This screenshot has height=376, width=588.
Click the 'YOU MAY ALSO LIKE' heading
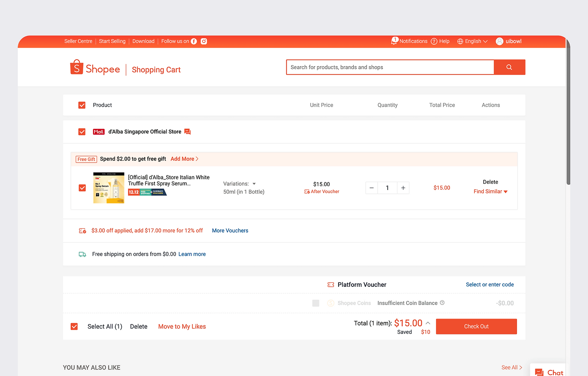[x=92, y=368]
